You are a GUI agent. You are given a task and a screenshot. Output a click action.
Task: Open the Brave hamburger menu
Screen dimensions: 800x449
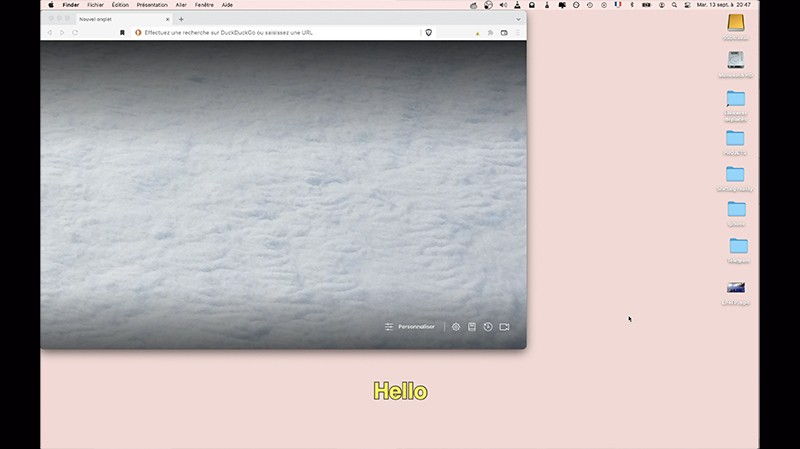(x=517, y=32)
